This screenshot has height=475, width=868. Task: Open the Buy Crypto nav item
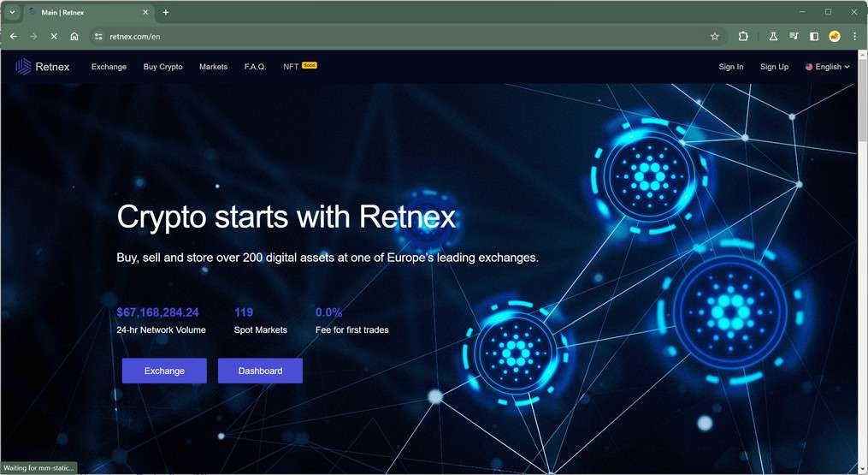(162, 67)
